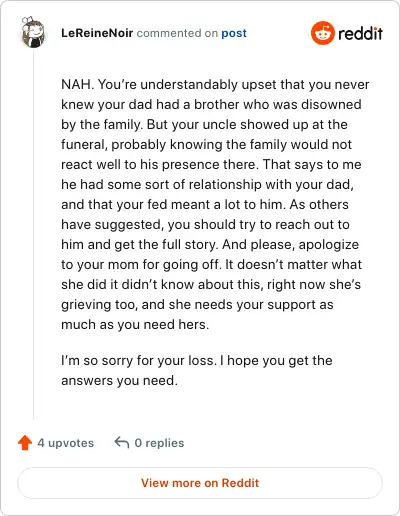Click the "much as you need hers." line
The height and width of the screenshot is (516, 400).
tap(135, 325)
